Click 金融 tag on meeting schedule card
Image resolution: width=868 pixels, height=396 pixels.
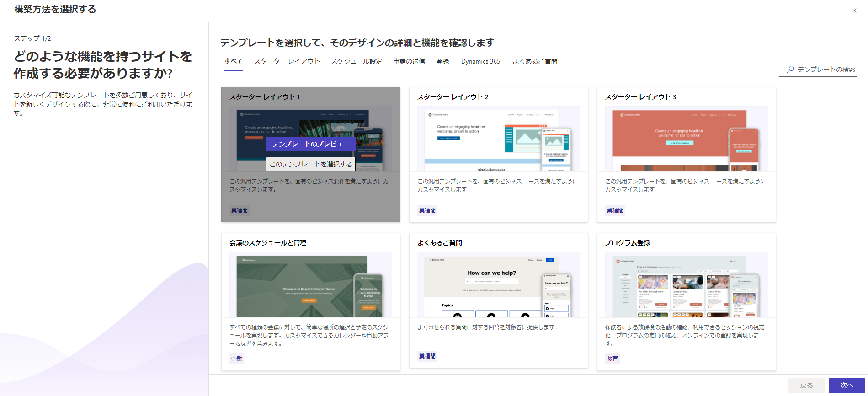[237, 359]
